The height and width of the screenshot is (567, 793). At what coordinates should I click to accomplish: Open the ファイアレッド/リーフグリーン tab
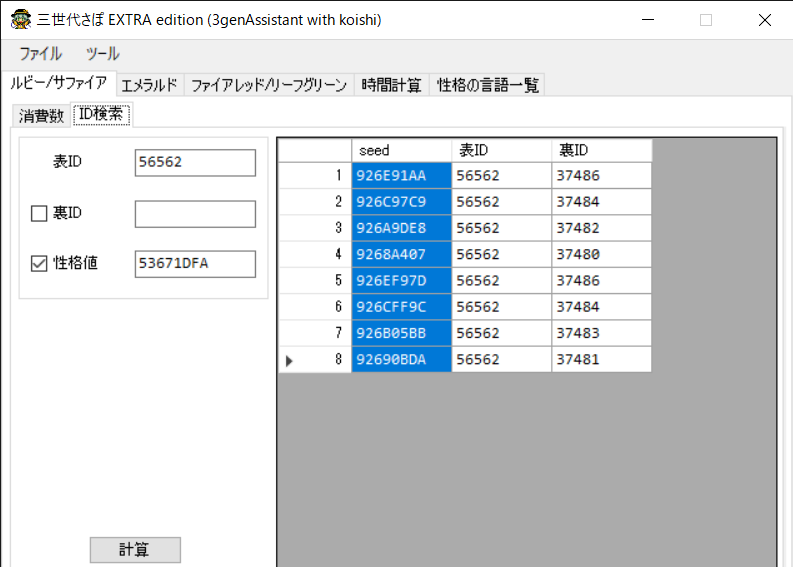(269, 84)
